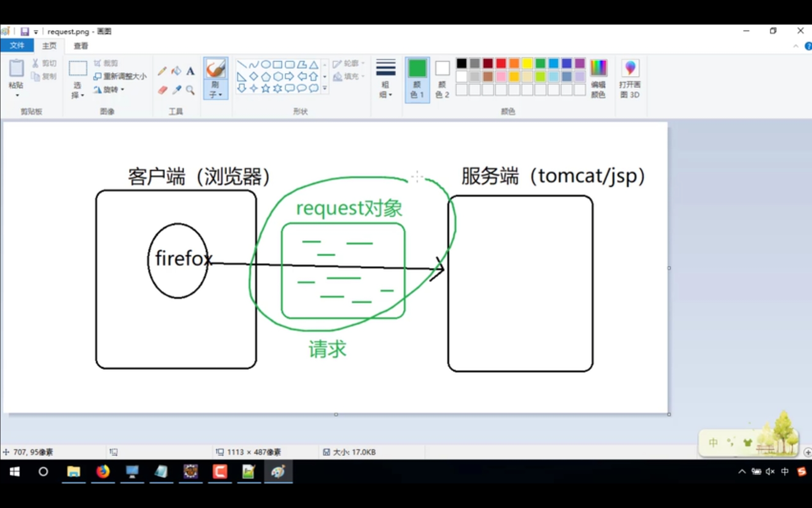Screen dimensions: 812x508
Task: Open the line thickness size dropdown
Action: click(386, 79)
